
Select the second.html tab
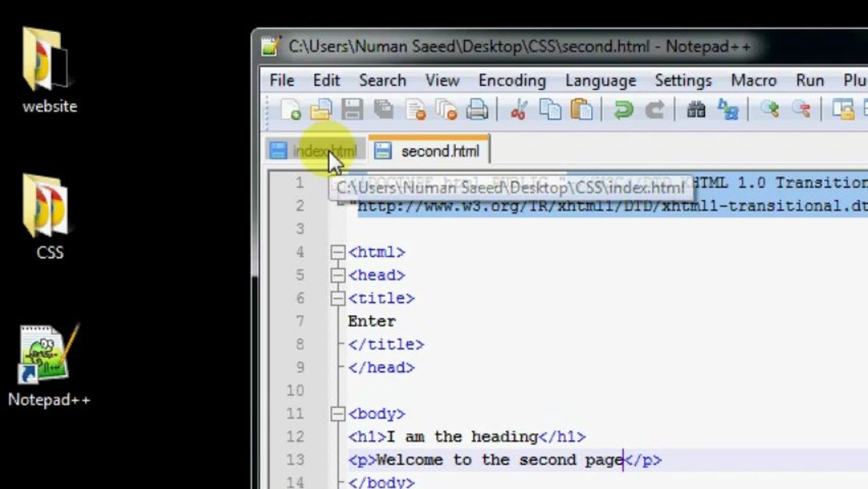click(x=429, y=149)
